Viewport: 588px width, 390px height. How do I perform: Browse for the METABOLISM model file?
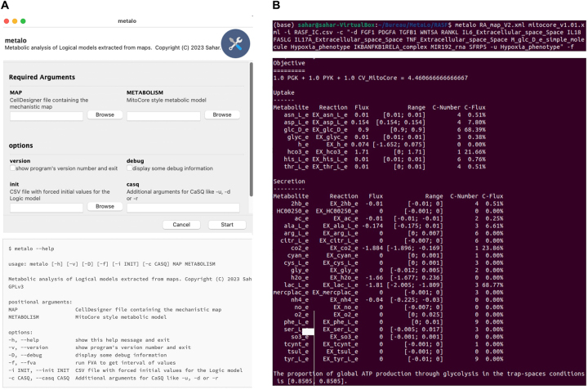click(x=222, y=115)
